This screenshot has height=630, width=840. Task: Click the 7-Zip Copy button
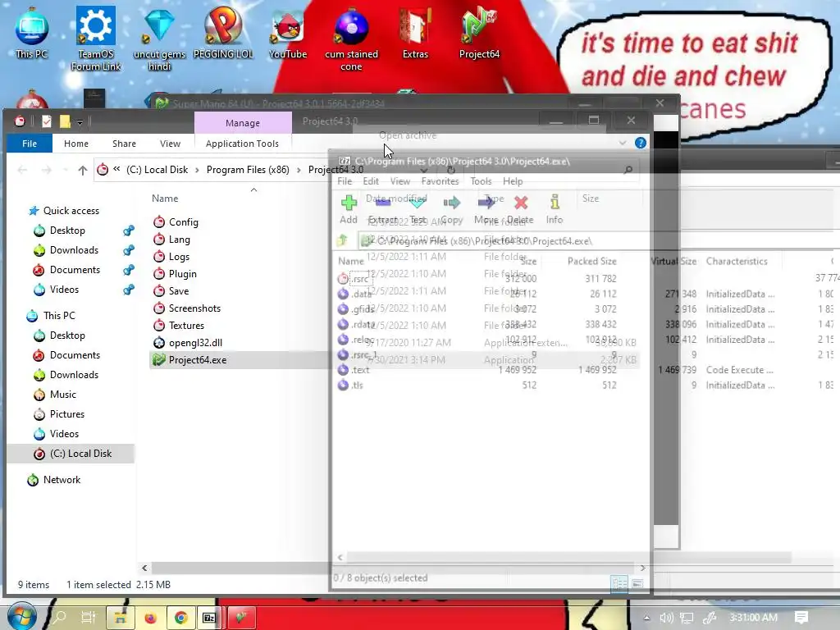pyautogui.click(x=452, y=209)
